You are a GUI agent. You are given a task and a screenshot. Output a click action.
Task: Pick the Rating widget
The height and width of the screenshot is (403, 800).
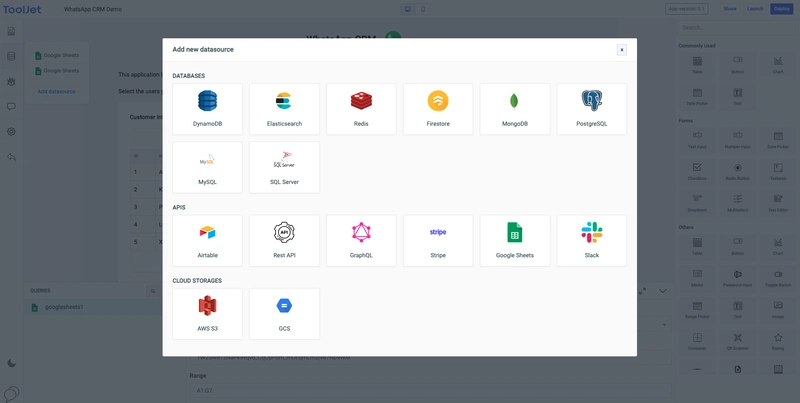click(x=778, y=342)
